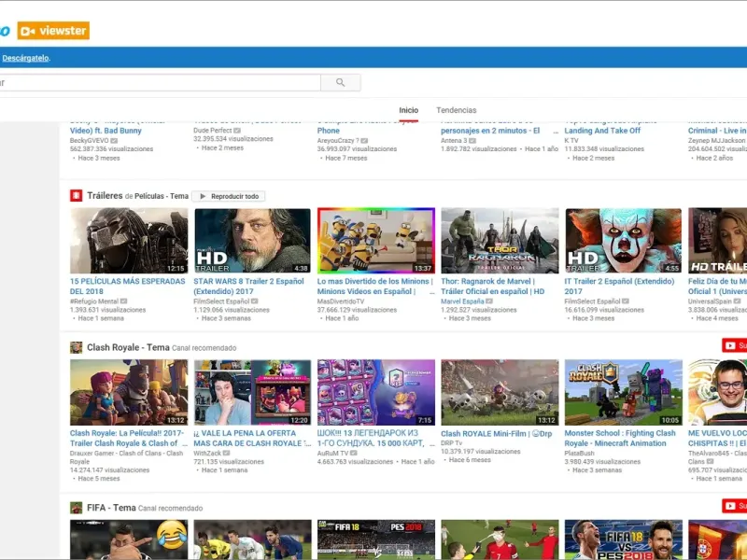Viewport: 747px width, 560px height.
Task: Switch to the Inicio tab
Action: [x=408, y=110]
